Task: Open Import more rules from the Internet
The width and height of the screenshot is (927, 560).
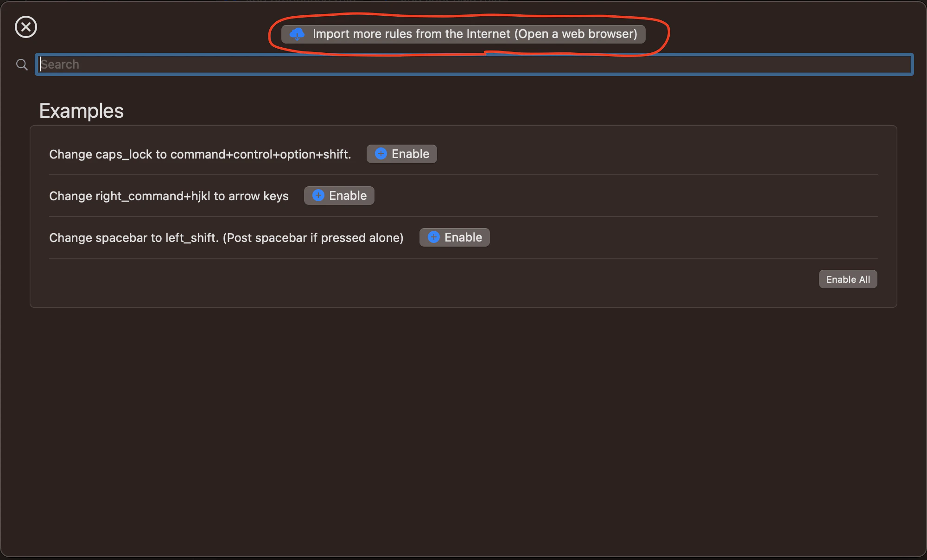Action: point(463,34)
